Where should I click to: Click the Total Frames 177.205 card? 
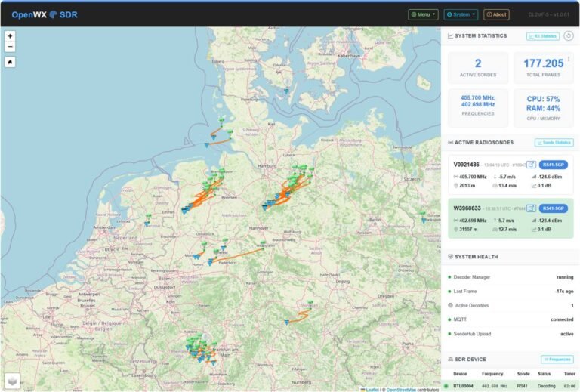(x=544, y=68)
